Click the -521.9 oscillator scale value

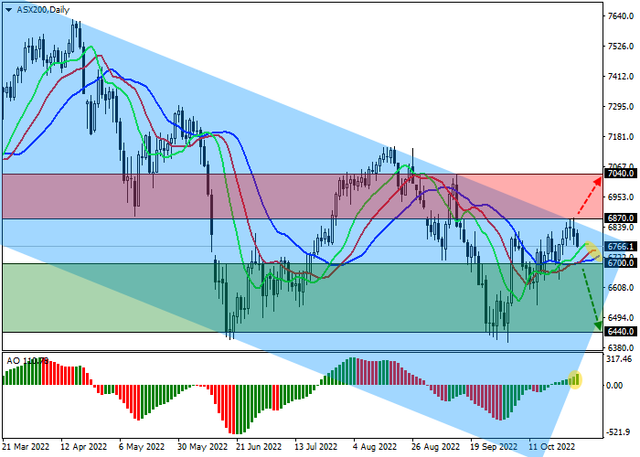(619, 432)
